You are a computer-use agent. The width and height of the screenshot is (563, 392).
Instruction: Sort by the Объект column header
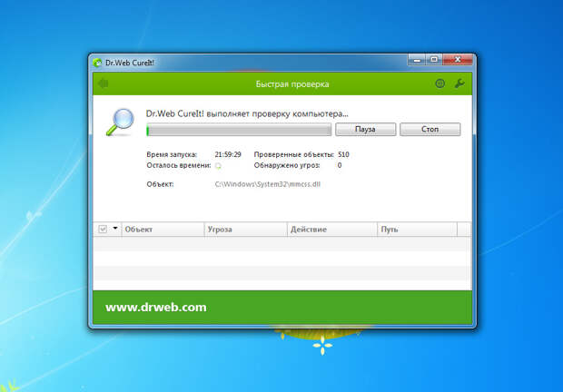tap(163, 230)
